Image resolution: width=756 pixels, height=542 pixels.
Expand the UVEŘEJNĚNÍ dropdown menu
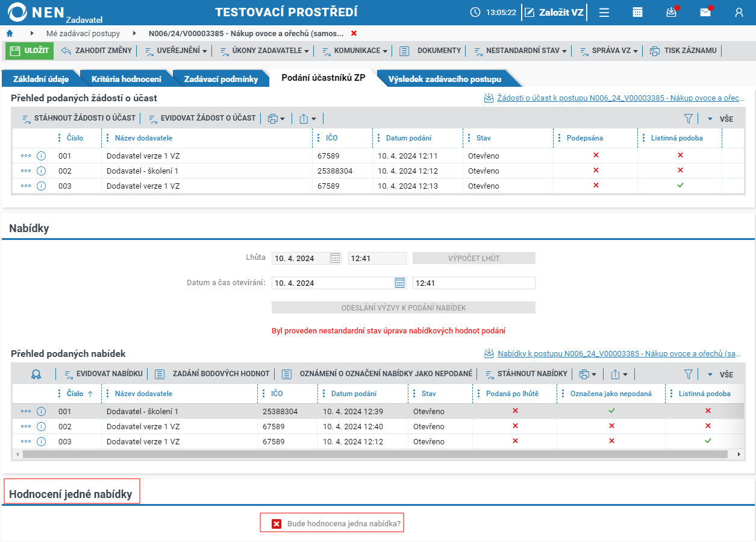[175, 51]
